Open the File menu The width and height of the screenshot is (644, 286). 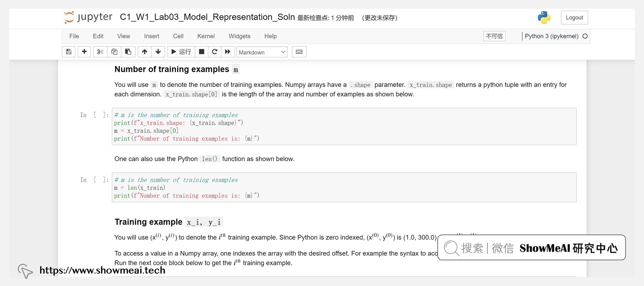[x=74, y=36]
